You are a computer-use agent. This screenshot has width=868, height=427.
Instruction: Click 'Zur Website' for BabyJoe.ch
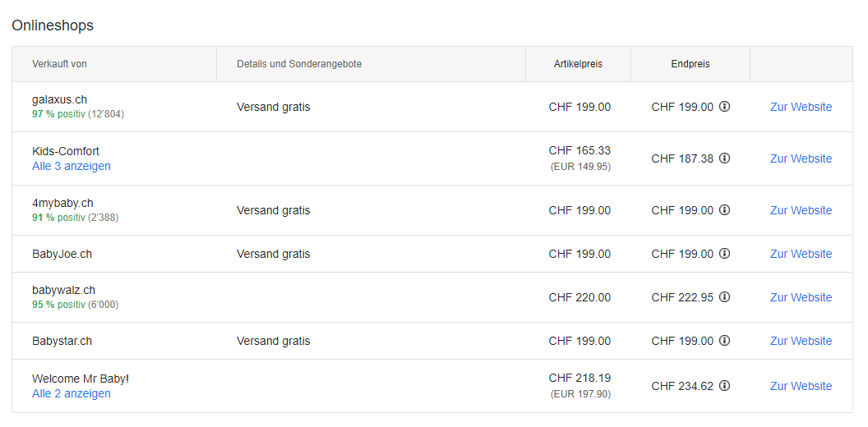(801, 254)
